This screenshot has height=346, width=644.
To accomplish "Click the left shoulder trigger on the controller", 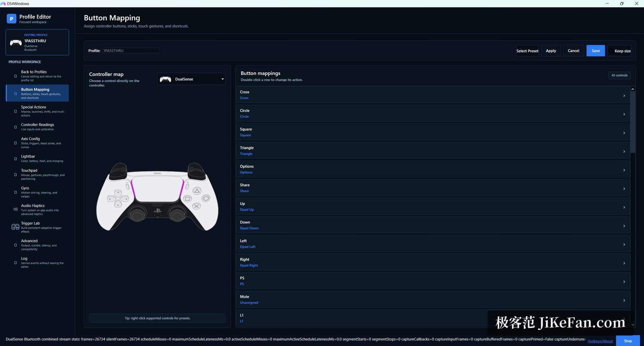I will coord(119,169).
